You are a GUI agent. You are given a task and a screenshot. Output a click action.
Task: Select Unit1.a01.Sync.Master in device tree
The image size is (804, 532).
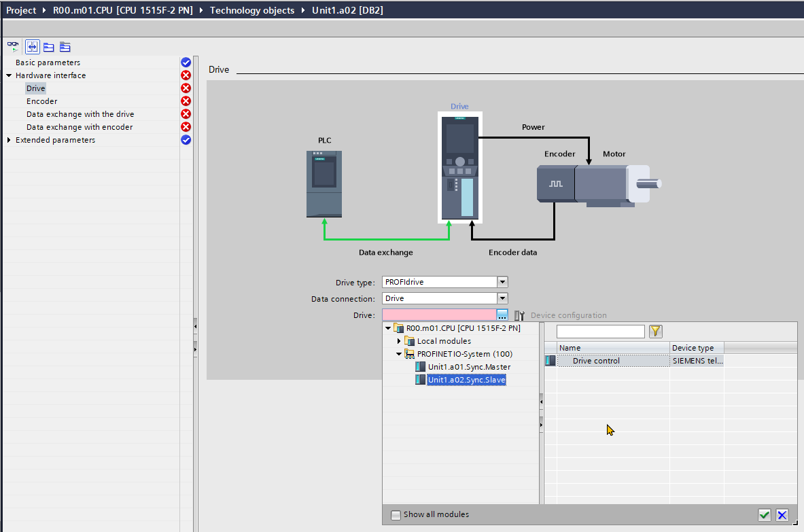click(469, 367)
